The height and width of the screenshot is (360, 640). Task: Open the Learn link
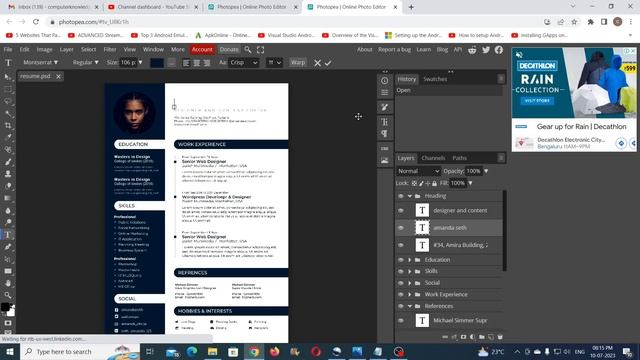[x=424, y=49]
